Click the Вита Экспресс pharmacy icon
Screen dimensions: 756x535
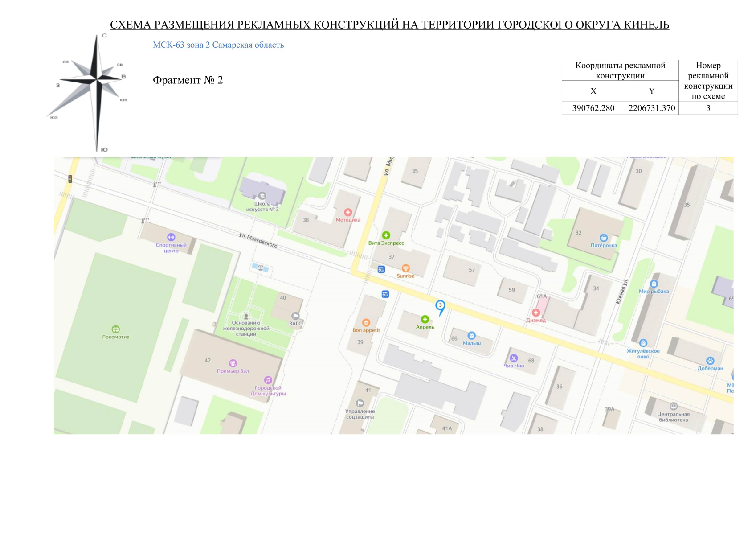coord(386,235)
